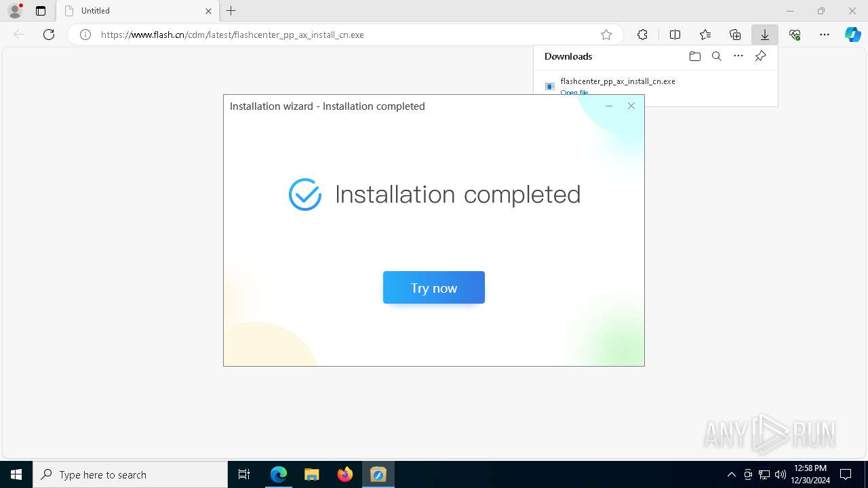Close the Untitled tab
Image resolution: width=868 pixels, height=488 pixels.
pos(208,11)
